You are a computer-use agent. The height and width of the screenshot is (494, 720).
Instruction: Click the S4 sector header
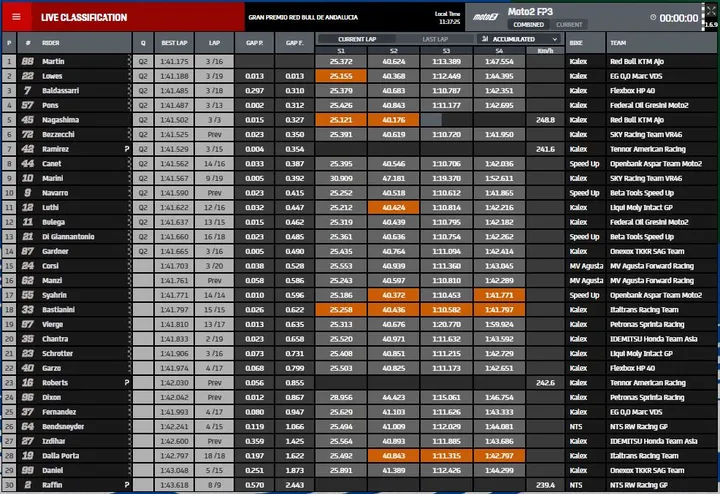tap(499, 51)
